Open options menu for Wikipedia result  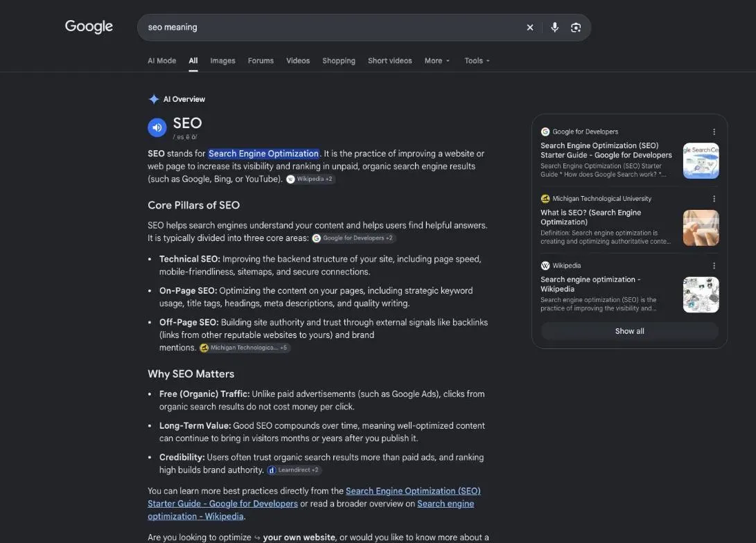pyautogui.click(x=714, y=265)
